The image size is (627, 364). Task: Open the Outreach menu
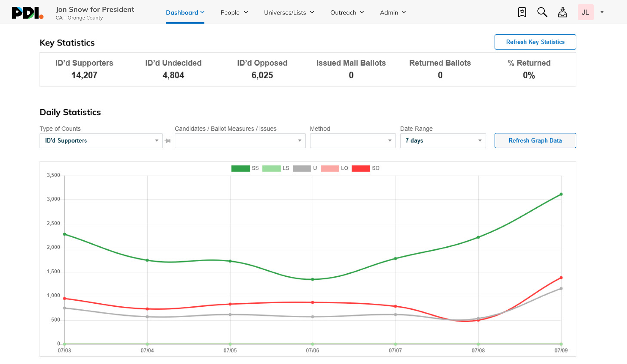[x=347, y=12]
